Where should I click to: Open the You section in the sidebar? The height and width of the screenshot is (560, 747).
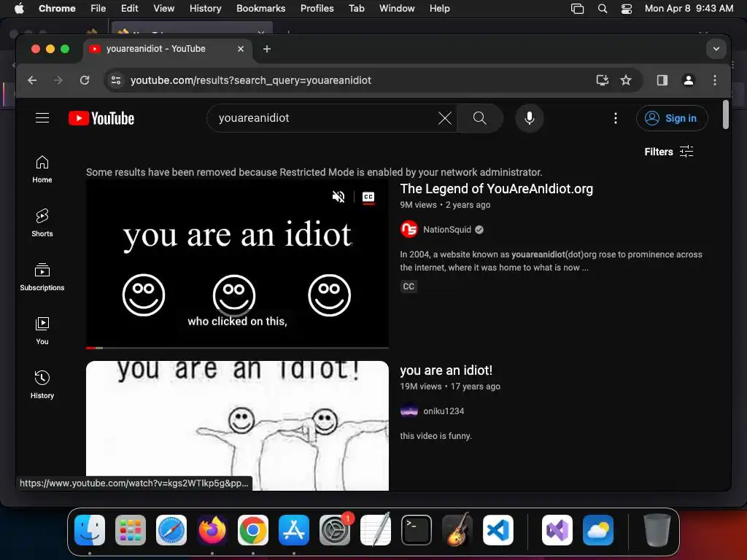(x=42, y=331)
